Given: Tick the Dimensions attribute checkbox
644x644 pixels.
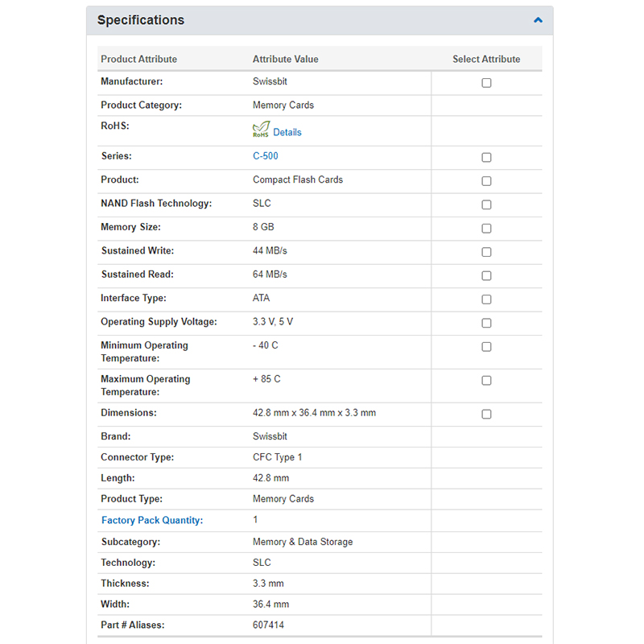Looking at the screenshot, I should point(486,415).
